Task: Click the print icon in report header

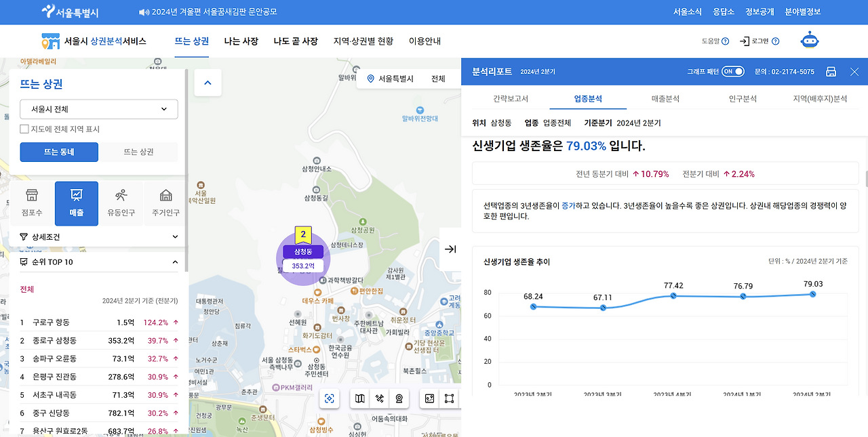Action: coord(831,72)
